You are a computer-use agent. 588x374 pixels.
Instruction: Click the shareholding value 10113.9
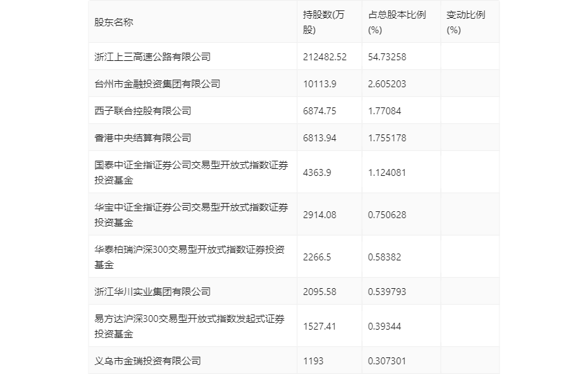(320, 84)
